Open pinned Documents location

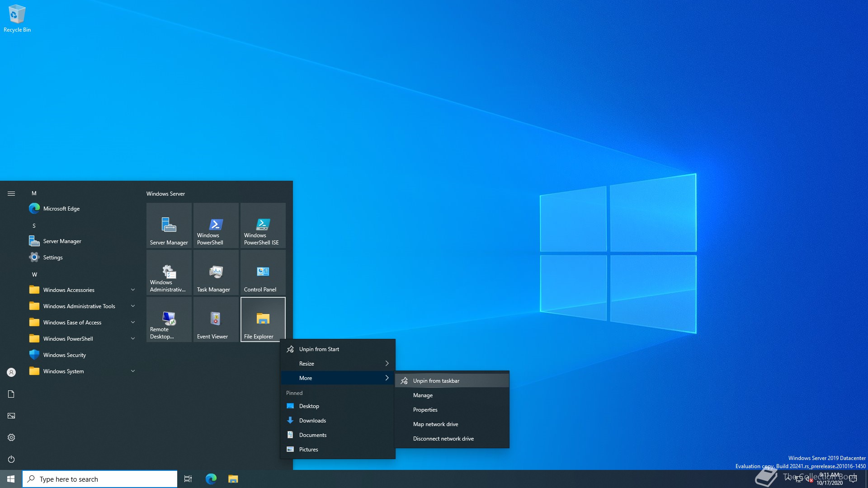(x=338, y=435)
